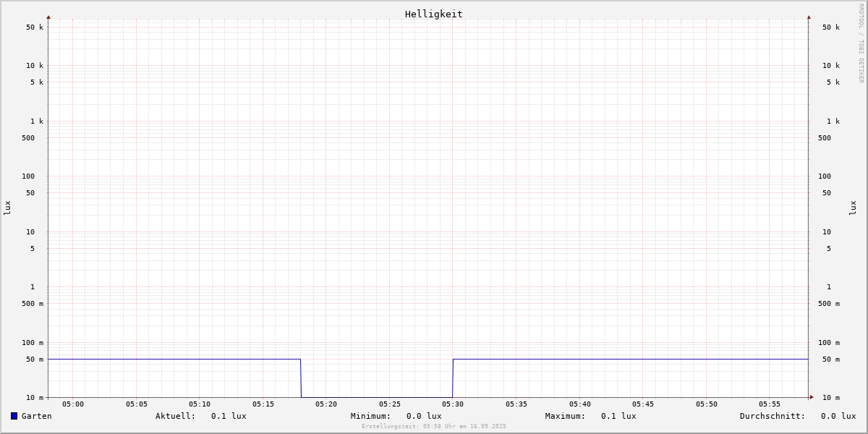Click the right-axis 500 m label
Image resolution: width=868 pixels, height=434 pixels.
pos(829,304)
